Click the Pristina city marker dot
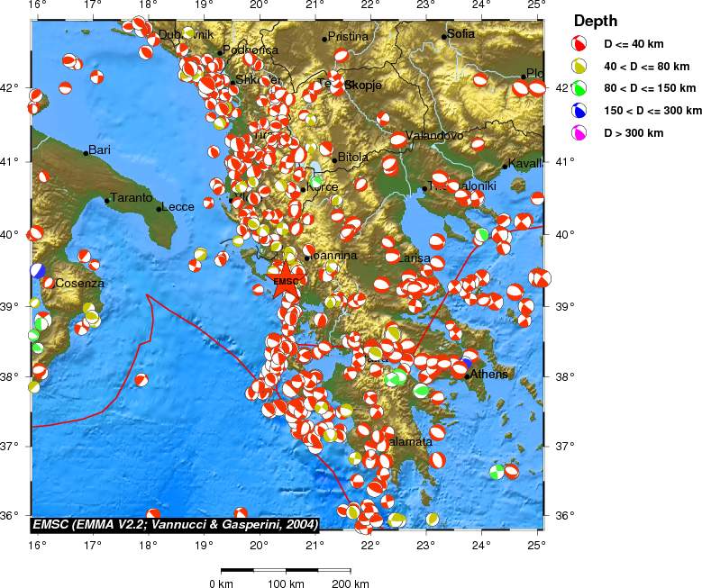This screenshot has height=588, width=702. click(324, 39)
